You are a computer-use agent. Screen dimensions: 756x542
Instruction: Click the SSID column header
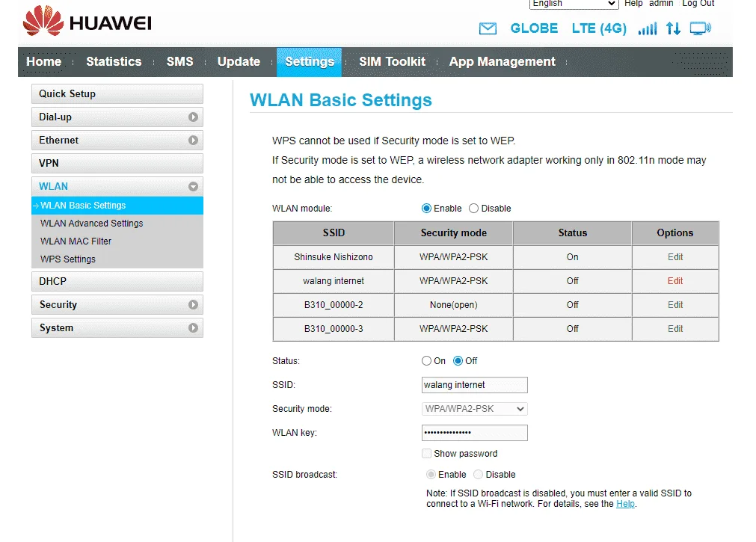(x=334, y=233)
